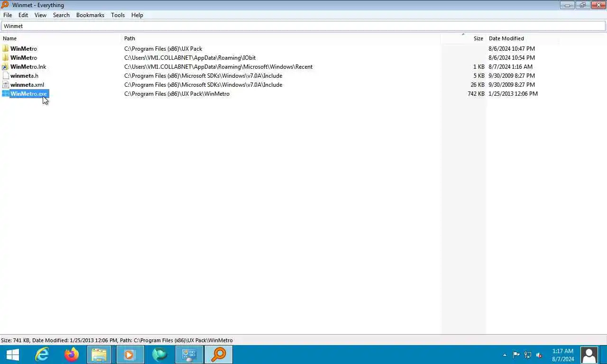Click the 1 KB size cell
This screenshot has width=607, height=364.
click(479, 67)
